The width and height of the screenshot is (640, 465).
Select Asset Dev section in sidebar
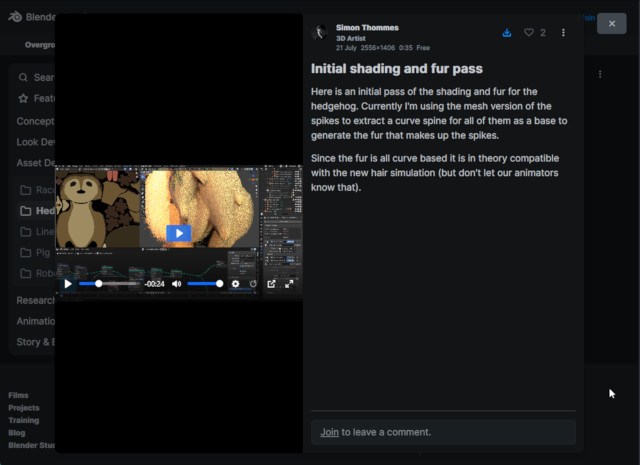point(36,163)
